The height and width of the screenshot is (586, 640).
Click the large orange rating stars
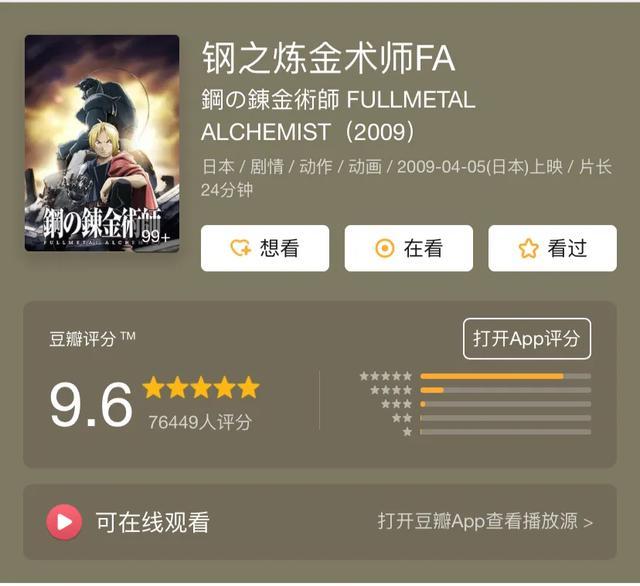coord(201,388)
